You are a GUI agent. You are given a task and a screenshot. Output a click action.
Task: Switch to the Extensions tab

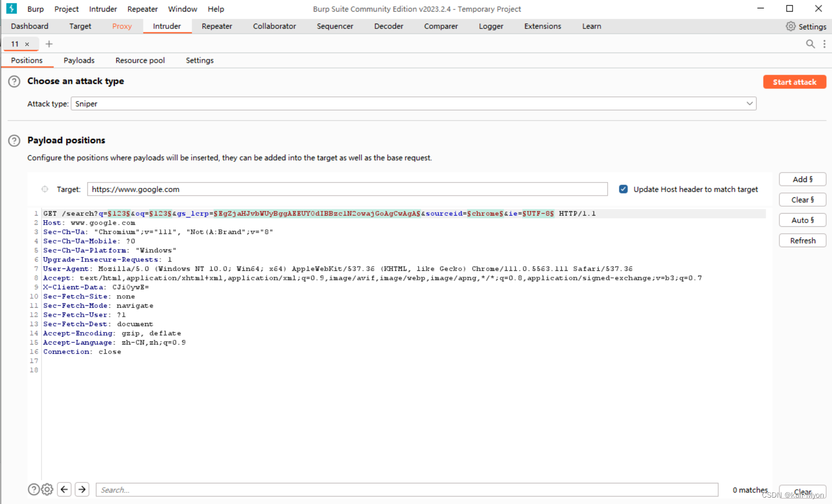(542, 26)
